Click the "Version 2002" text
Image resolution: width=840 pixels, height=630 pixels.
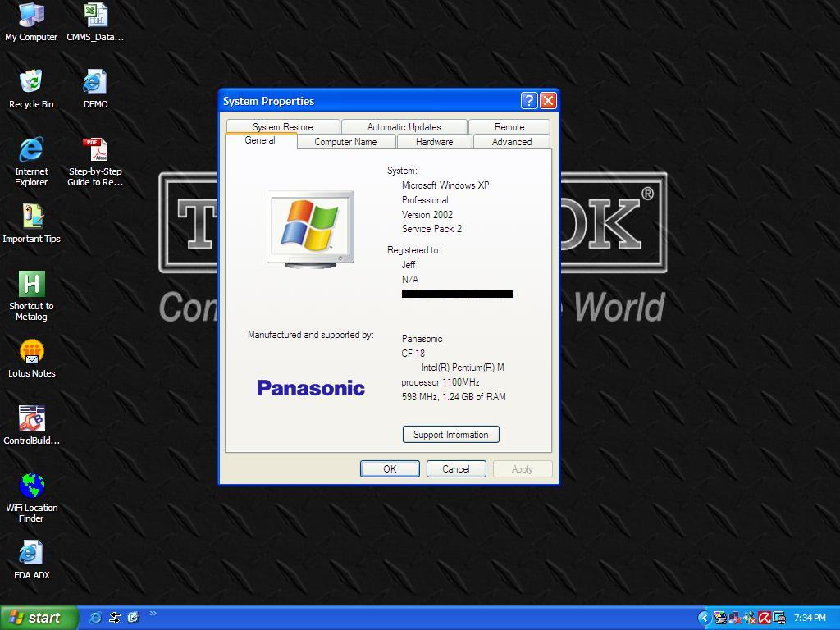pyautogui.click(x=427, y=215)
